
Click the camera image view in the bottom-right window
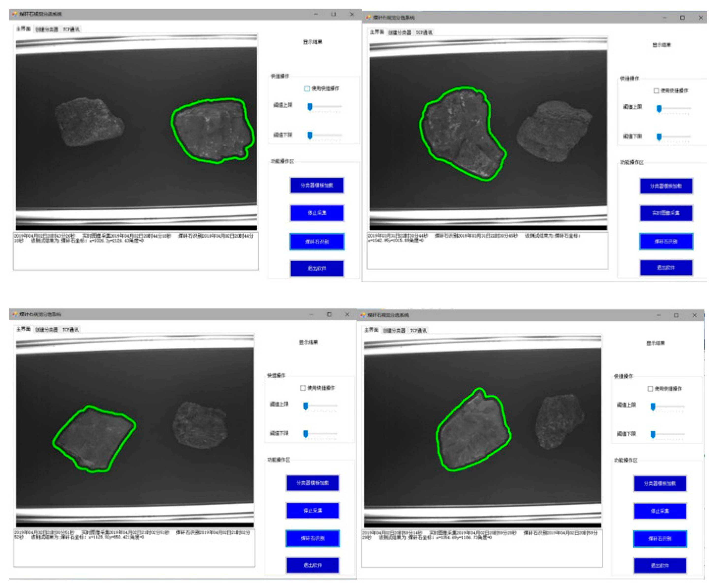tap(482, 432)
